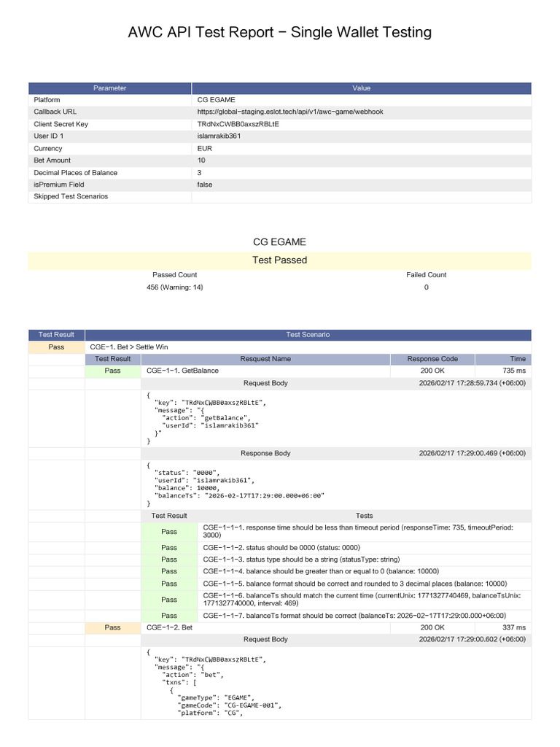Select the 'Parameter' column header

click(x=109, y=88)
